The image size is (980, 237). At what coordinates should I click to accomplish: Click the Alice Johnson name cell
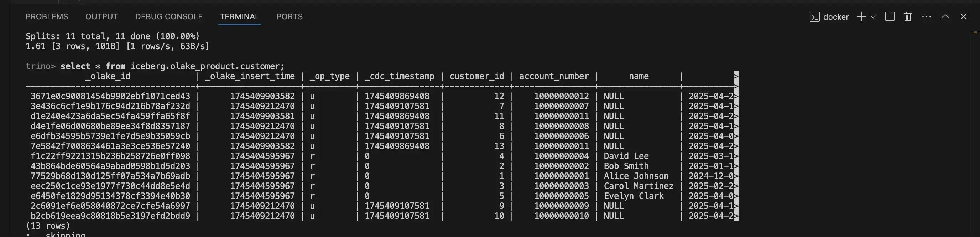[636, 176]
